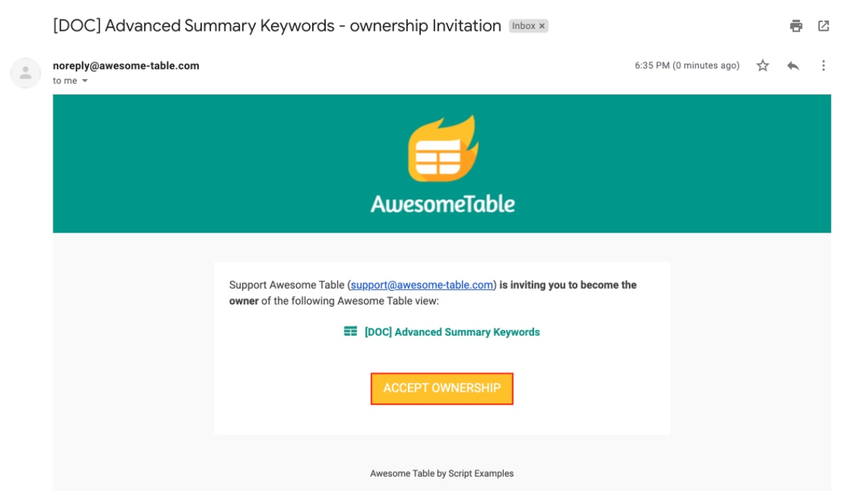Screen dimensions: 859x504
Task: Click the sender noreply@awesome-table.com
Action: pos(126,66)
